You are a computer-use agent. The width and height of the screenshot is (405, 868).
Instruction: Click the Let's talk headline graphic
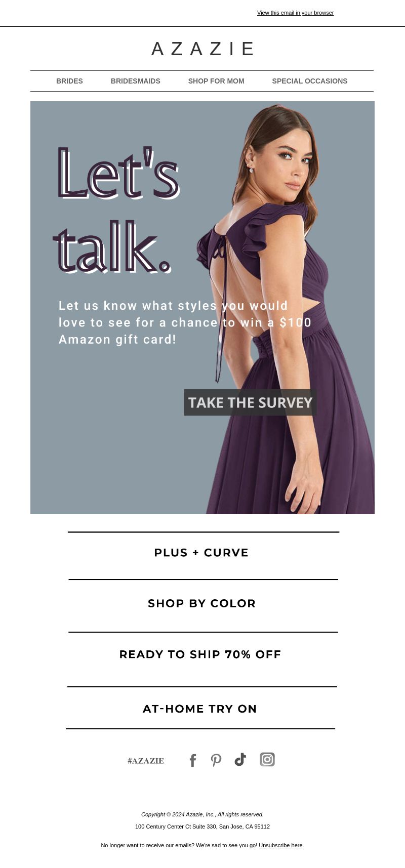pos(116,210)
